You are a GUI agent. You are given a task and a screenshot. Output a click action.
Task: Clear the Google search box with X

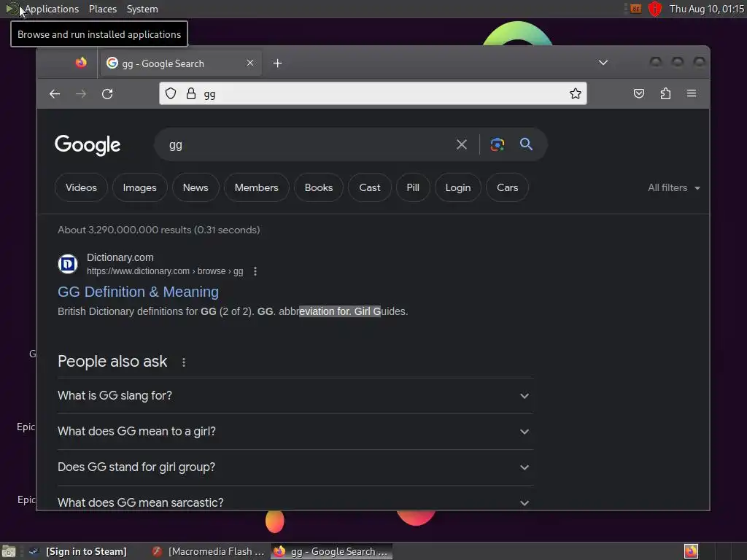(x=462, y=144)
